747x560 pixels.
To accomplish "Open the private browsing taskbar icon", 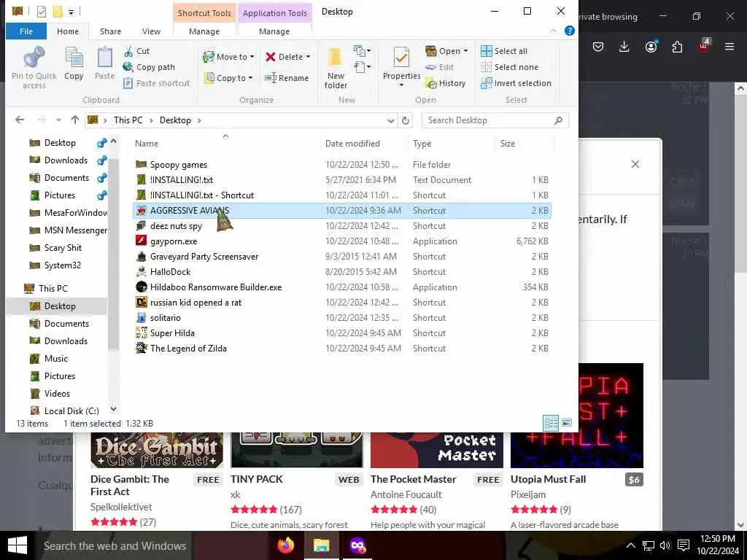I will [357, 545].
